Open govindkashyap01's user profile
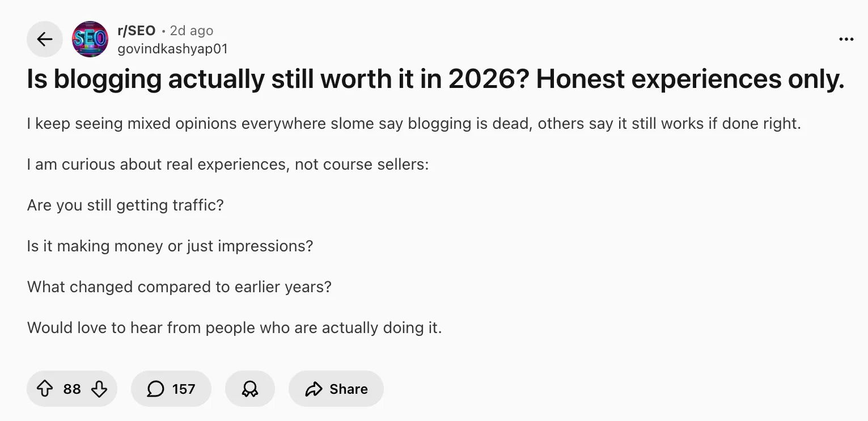The image size is (868, 421). pos(172,49)
